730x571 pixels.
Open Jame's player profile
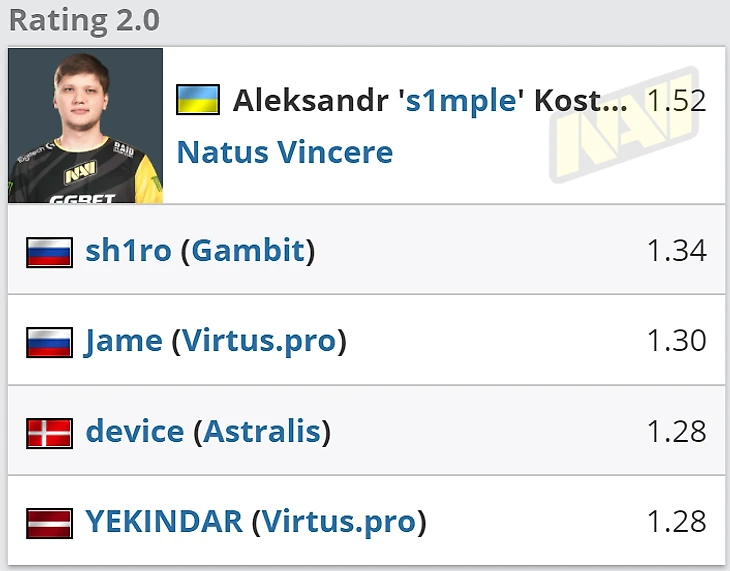pyautogui.click(x=123, y=341)
